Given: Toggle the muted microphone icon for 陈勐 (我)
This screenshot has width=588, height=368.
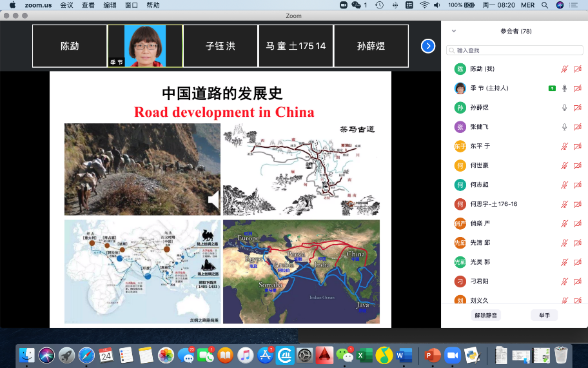Looking at the screenshot, I should [x=565, y=69].
